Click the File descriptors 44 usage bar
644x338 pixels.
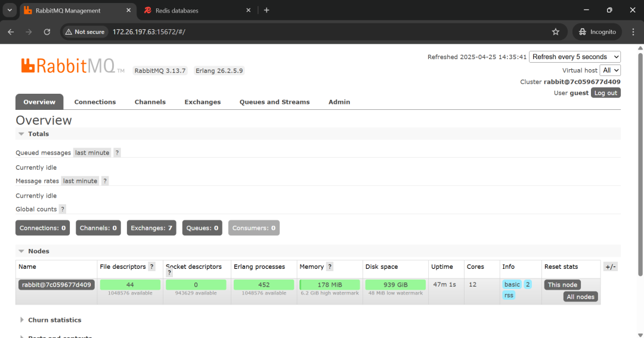[130, 284]
